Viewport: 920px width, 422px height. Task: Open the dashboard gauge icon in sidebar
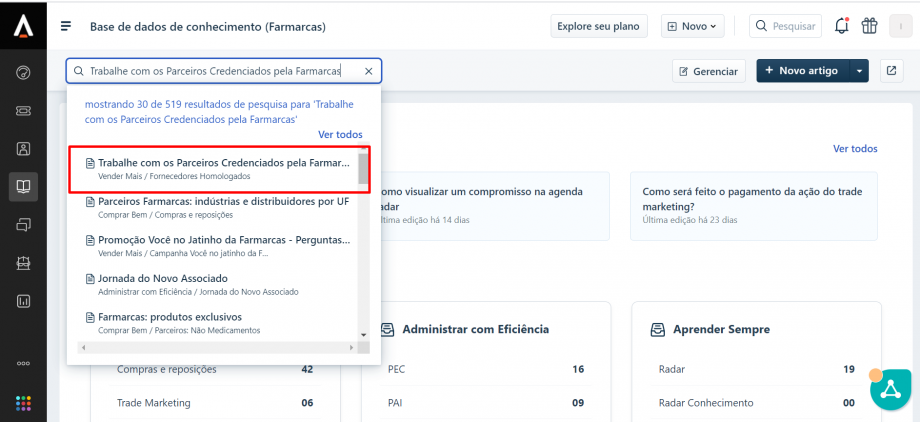coord(23,72)
